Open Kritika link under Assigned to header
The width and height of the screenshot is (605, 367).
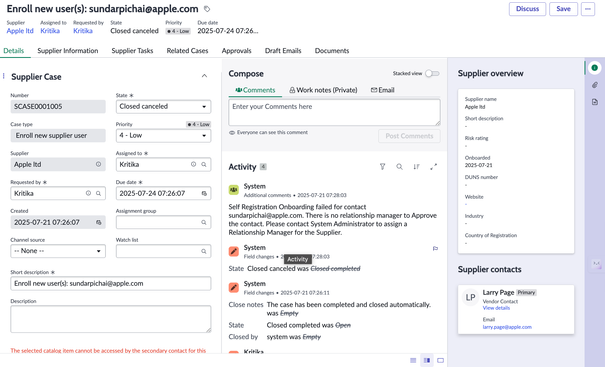(x=50, y=31)
